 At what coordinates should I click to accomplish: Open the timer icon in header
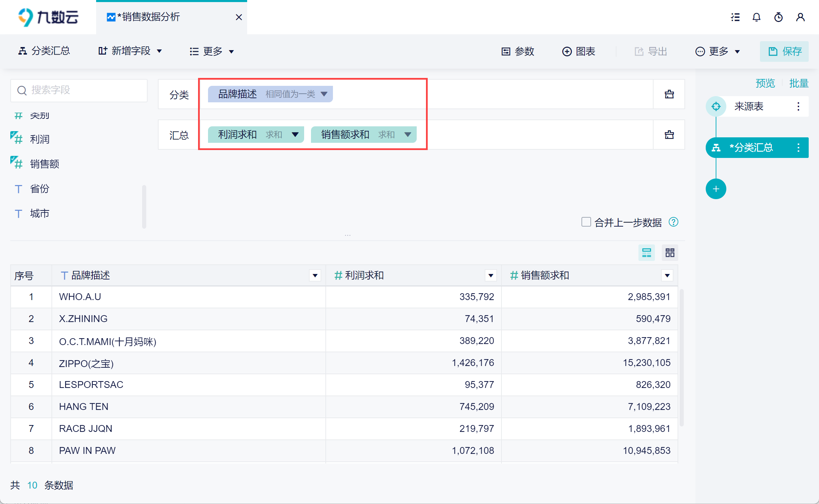(x=778, y=17)
